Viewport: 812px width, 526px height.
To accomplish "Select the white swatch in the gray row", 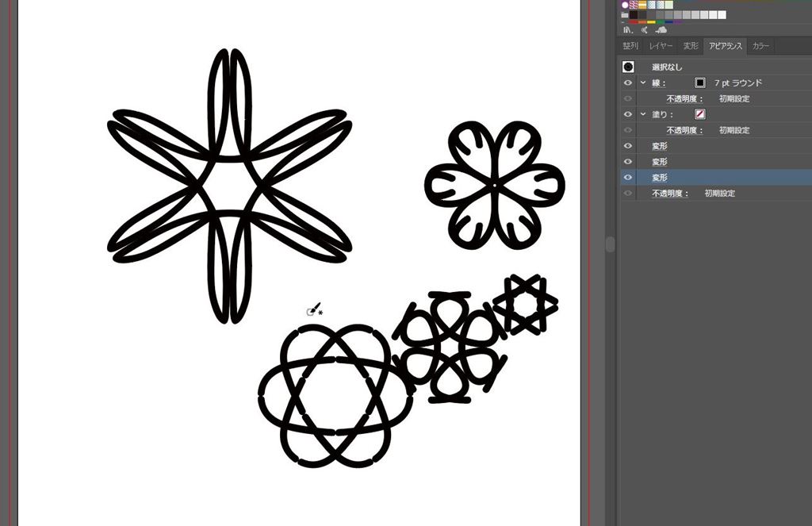I will [722, 14].
